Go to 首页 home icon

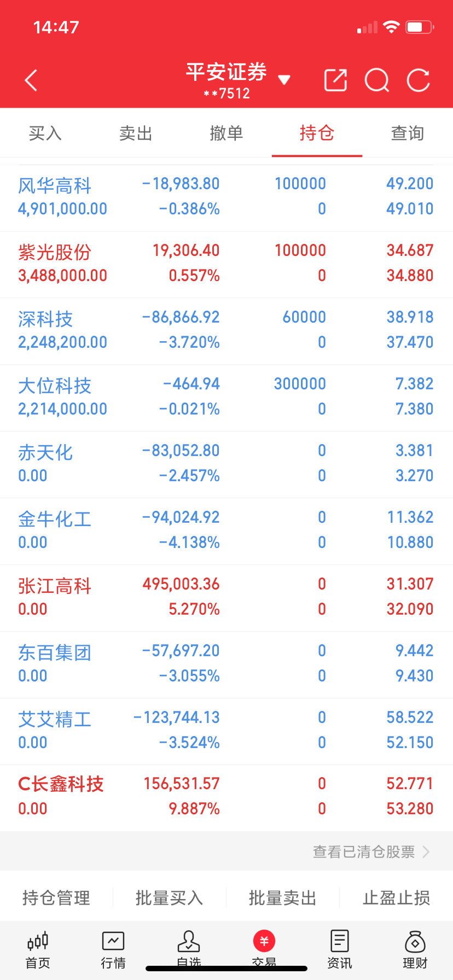tap(38, 950)
